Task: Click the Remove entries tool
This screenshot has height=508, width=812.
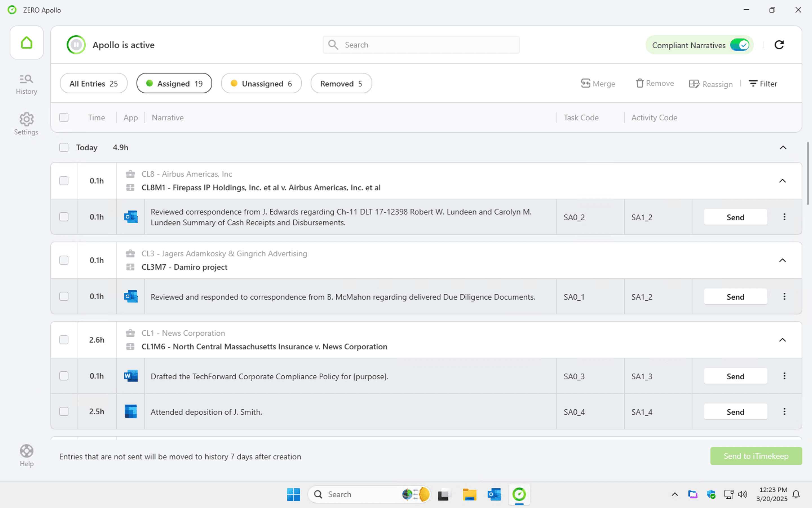Action: pyautogui.click(x=655, y=83)
